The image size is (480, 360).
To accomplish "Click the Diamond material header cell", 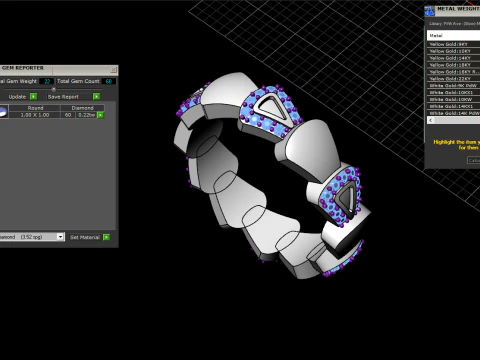I will [82, 108].
